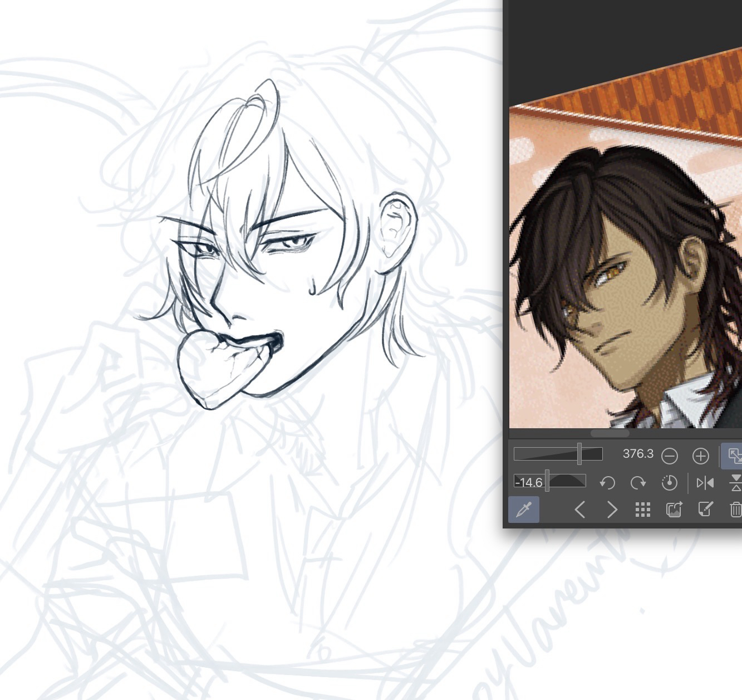The width and height of the screenshot is (742, 700).
Task: Toggle the eyedropper auto-switch button
Action: tap(524, 509)
